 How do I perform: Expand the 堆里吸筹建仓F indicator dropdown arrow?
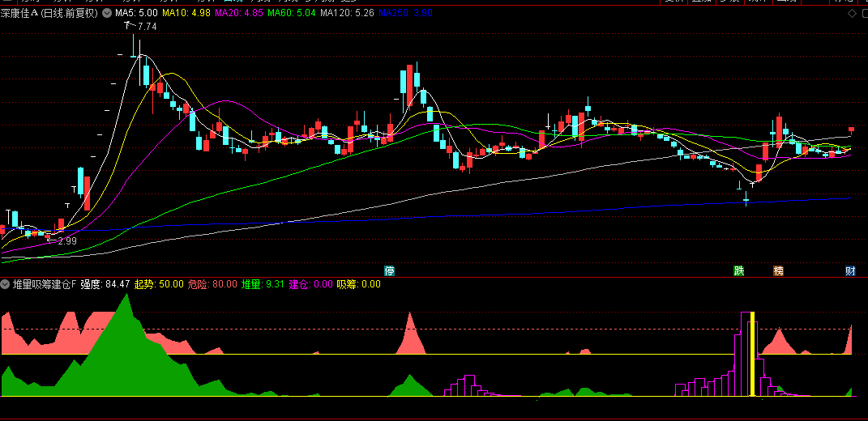(5, 284)
